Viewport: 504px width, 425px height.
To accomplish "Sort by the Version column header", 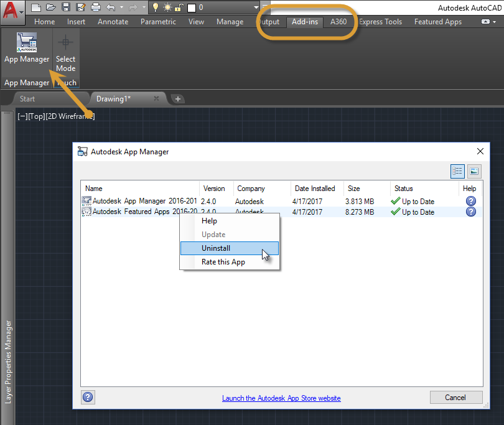I will coord(217,189).
